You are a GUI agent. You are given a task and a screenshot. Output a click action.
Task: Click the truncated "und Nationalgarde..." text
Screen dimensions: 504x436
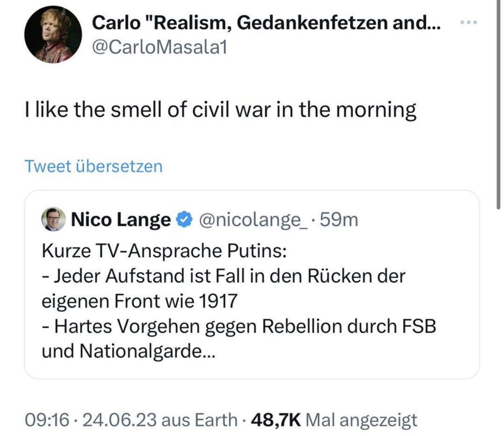pyautogui.click(x=128, y=351)
